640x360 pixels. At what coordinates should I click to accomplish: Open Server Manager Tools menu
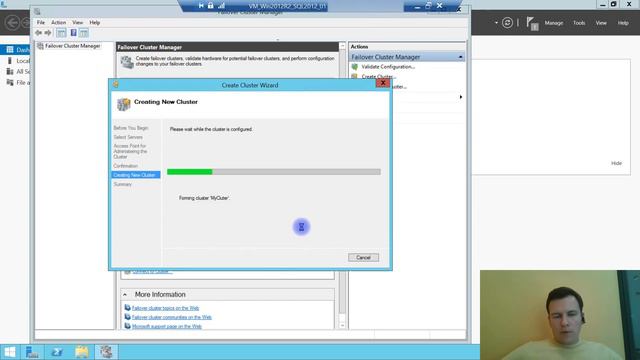click(579, 23)
